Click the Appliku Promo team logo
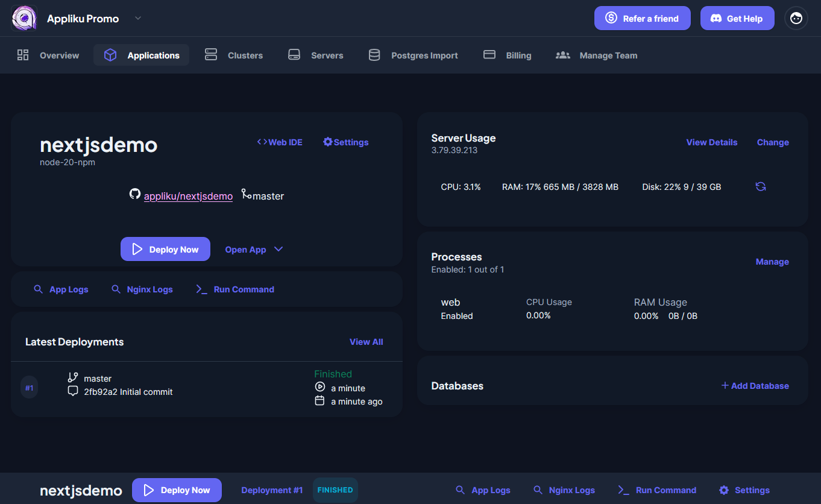 pos(24,18)
